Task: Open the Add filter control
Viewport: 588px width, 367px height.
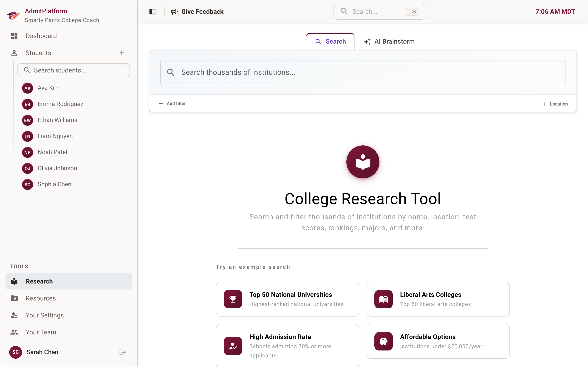Action: [172, 103]
